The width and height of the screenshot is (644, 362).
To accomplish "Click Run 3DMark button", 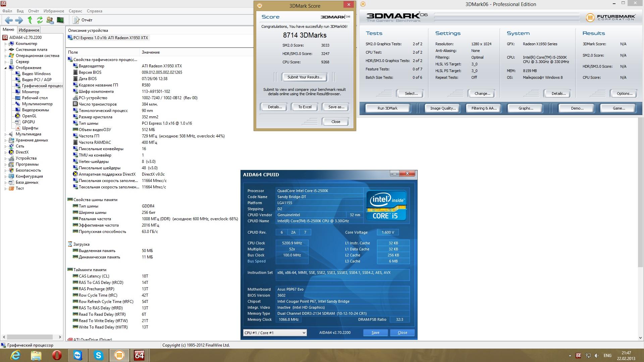I will [387, 108].
